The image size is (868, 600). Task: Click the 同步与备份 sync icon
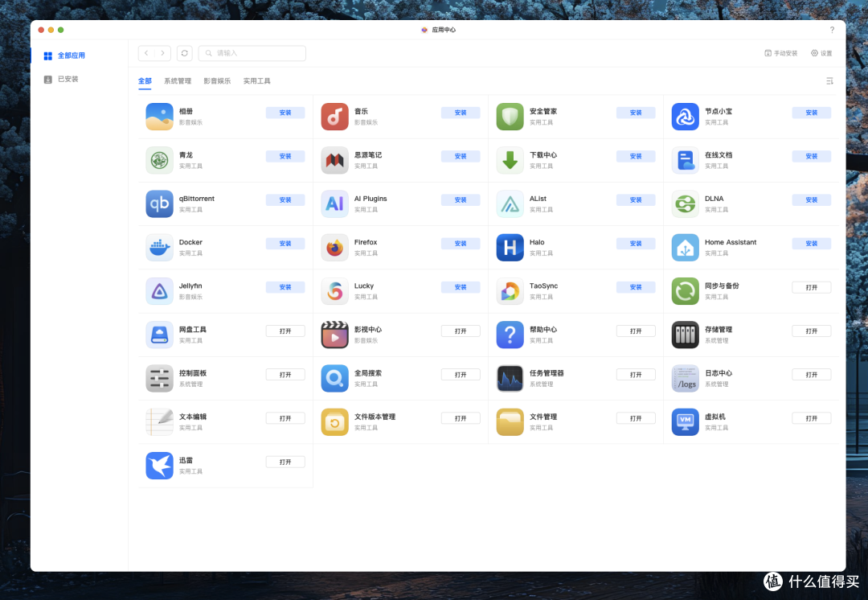click(686, 291)
